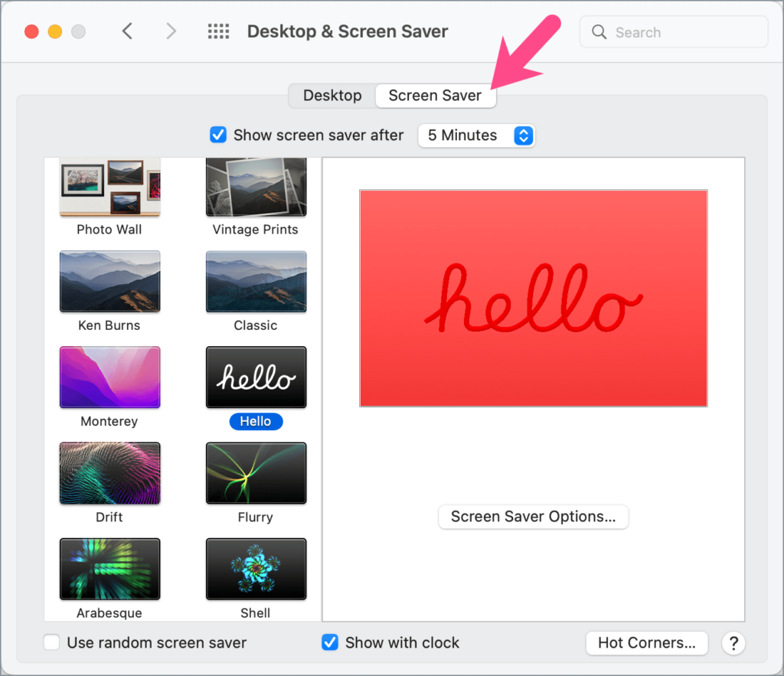Toggle the Show screen saver after checkbox
Screen dimensions: 784x676
click(x=217, y=135)
